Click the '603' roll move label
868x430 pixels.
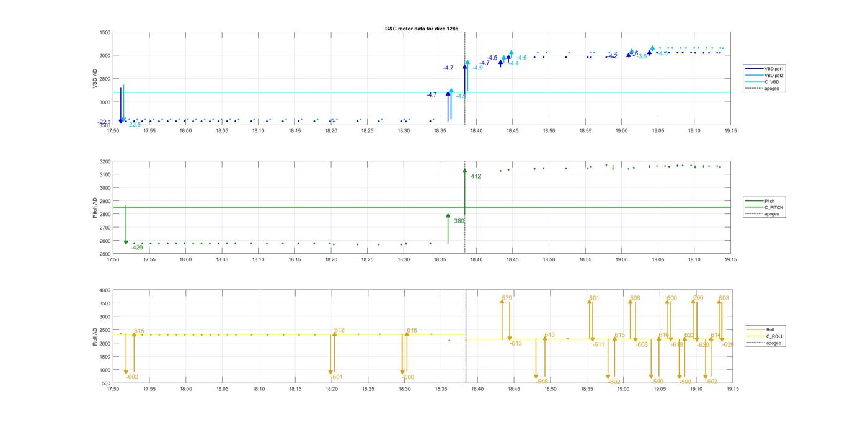pos(724,298)
